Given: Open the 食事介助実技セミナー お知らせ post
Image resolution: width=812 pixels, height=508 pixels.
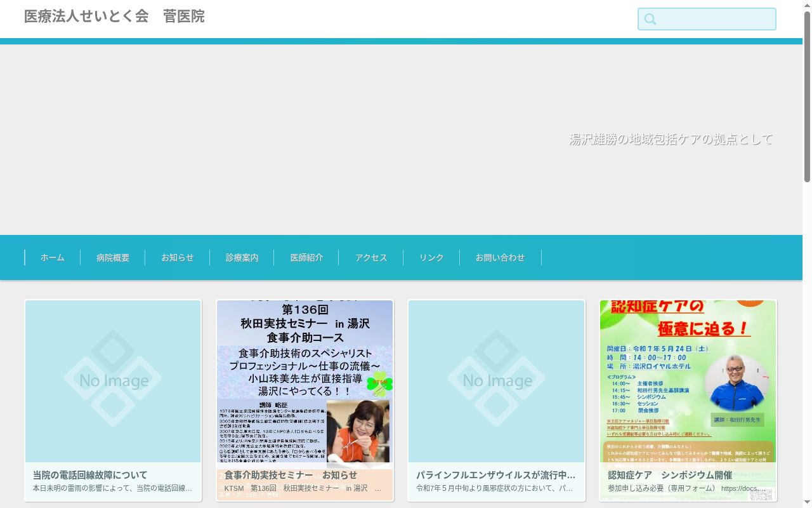Looking at the screenshot, I should [291, 475].
